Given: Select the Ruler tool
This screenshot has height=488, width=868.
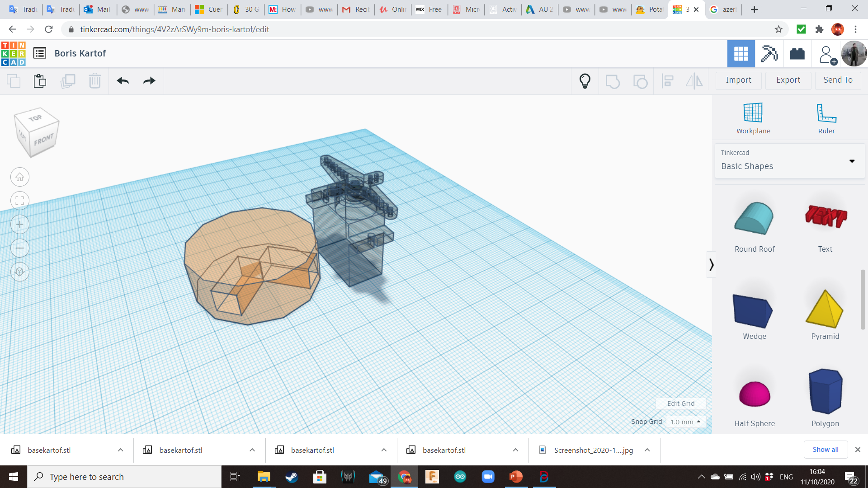Looking at the screenshot, I should [826, 118].
